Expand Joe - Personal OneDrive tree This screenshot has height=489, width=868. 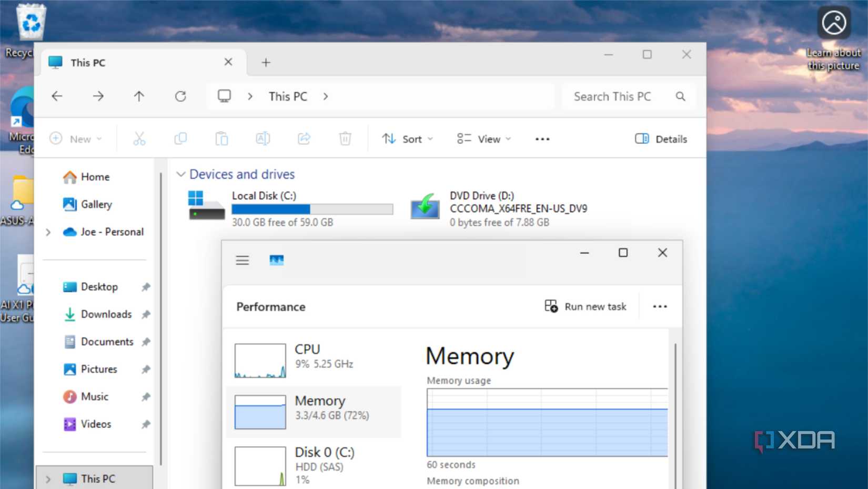(x=48, y=232)
